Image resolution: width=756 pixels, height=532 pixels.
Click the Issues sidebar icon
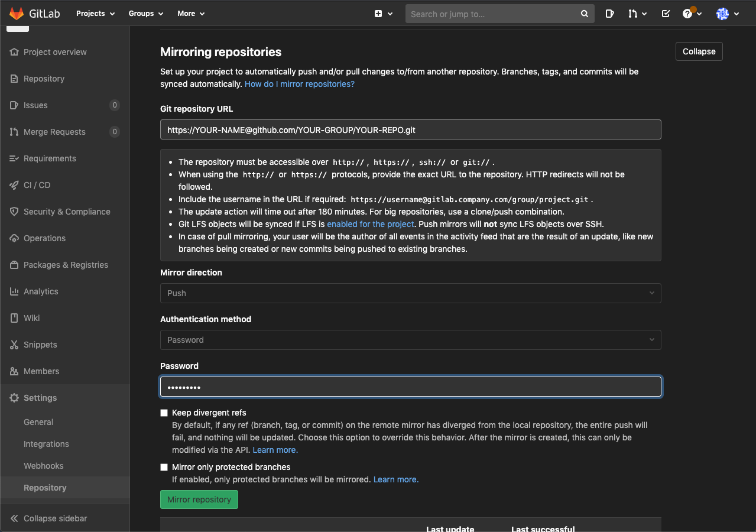[x=14, y=105]
